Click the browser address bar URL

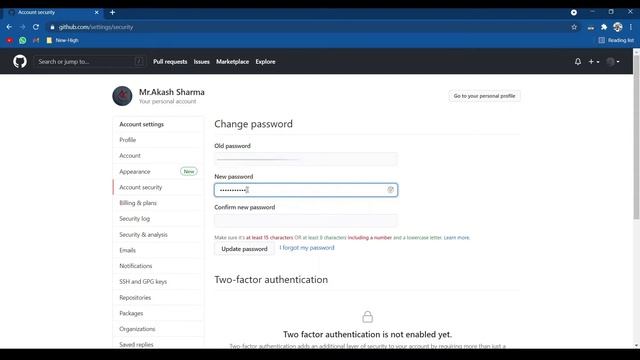click(96, 27)
